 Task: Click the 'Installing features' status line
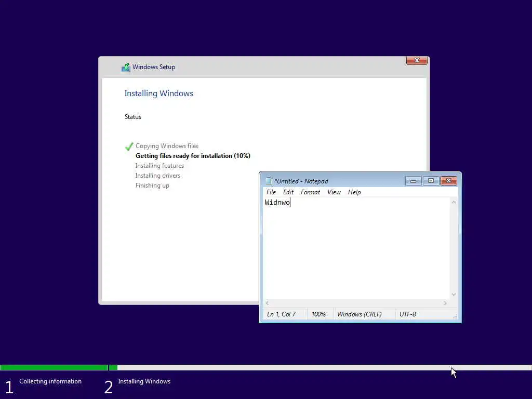159,166
